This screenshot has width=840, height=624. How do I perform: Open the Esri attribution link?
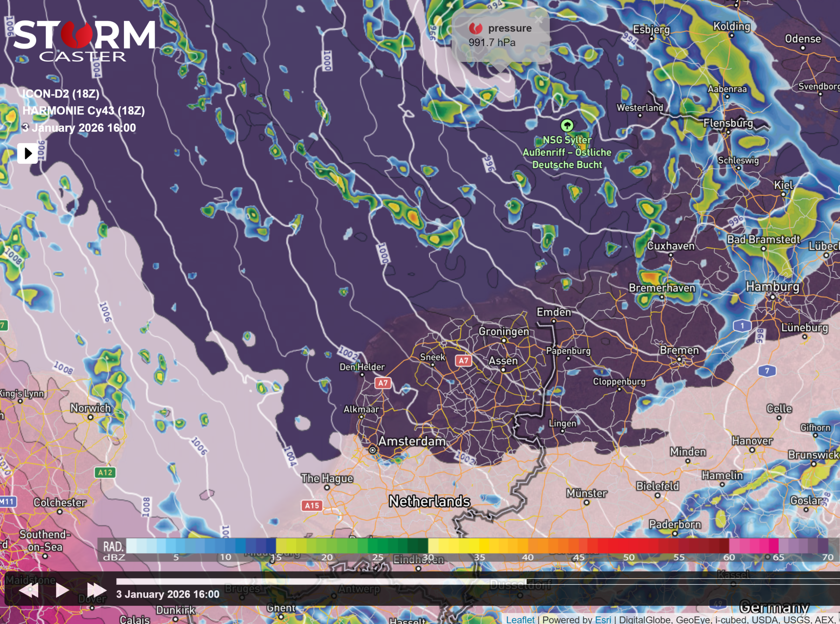click(603, 619)
